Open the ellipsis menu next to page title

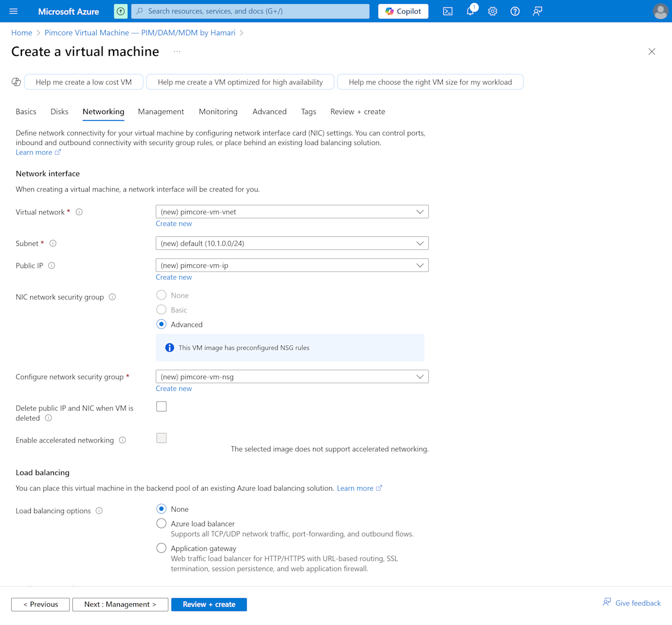click(x=177, y=52)
